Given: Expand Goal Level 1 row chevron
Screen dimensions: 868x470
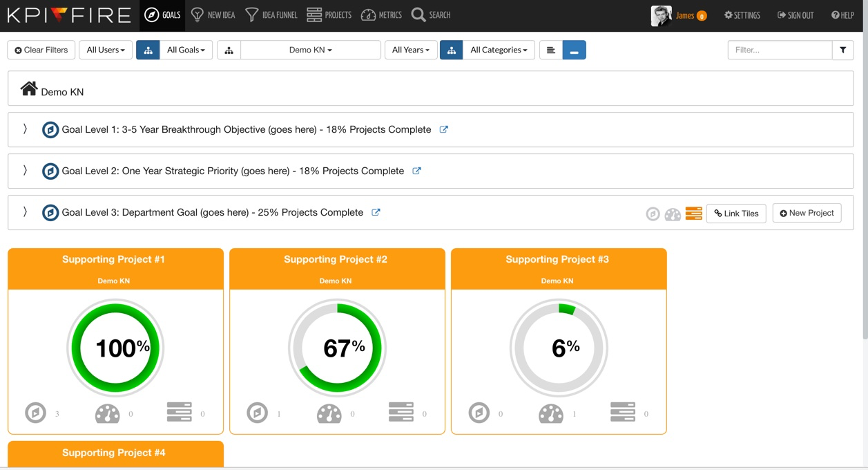Looking at the screenshot, I should (x=25, y=129).
